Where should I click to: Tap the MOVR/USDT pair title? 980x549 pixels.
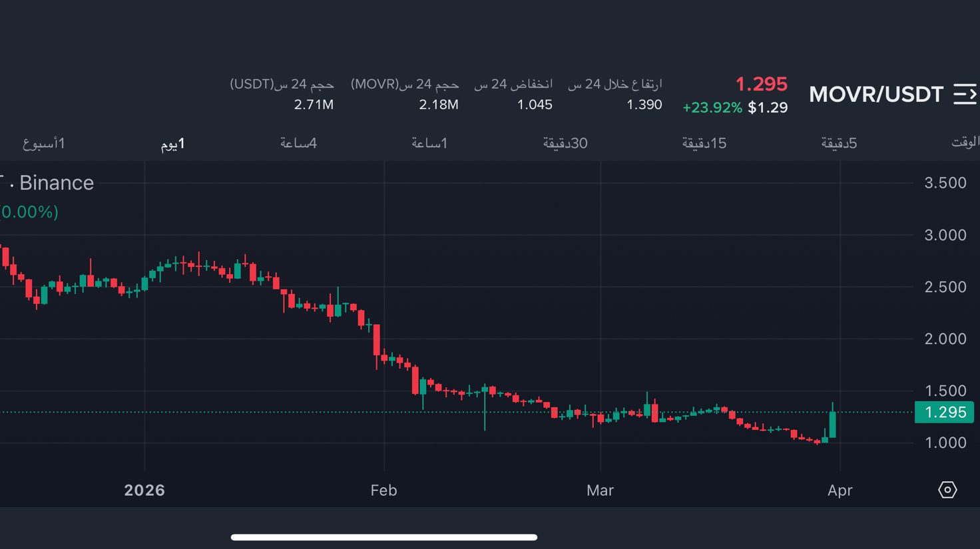(876, 94)
